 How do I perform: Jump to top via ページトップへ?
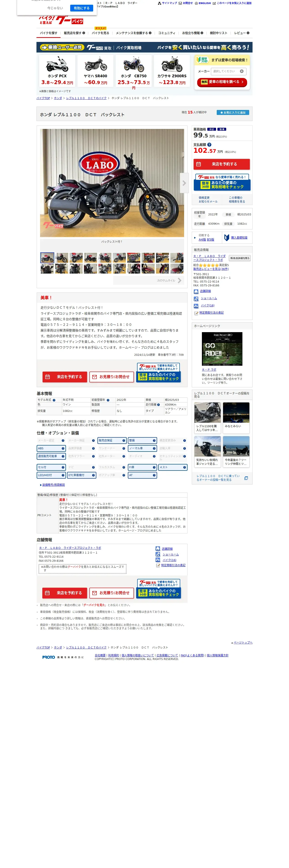click(x=243, y=643)
